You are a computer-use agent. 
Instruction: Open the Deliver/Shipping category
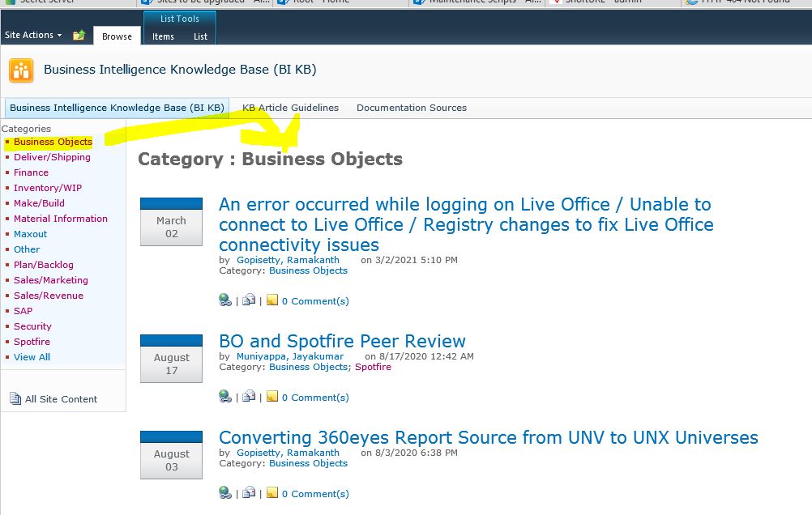52,157
